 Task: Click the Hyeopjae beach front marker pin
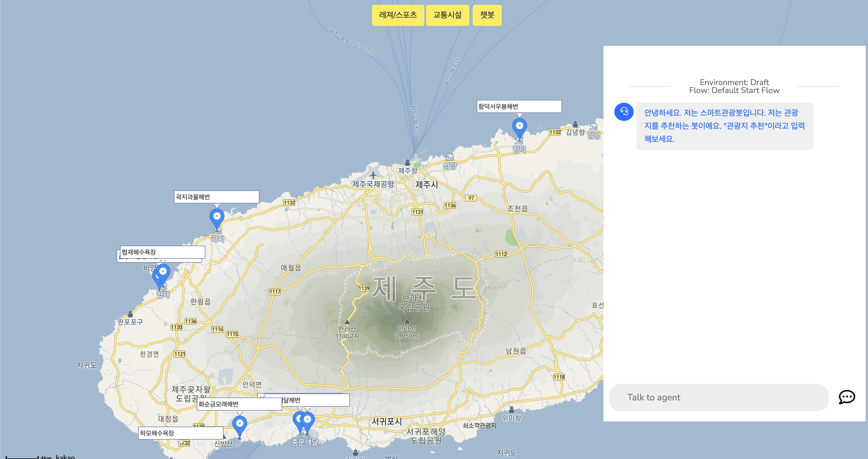click(163, 272)
